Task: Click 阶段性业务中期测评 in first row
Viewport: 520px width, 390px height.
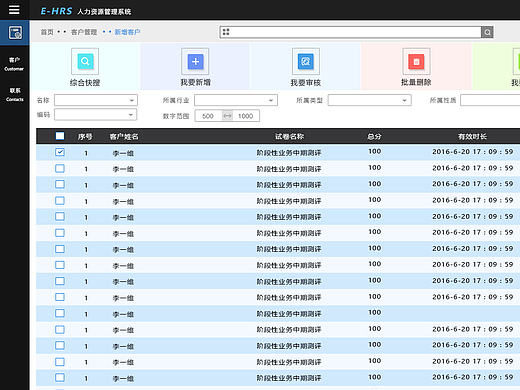Action: point(289,153)
